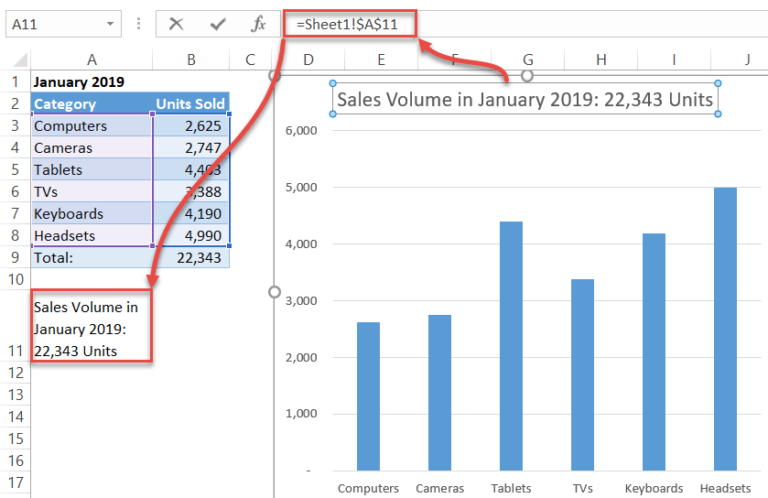The width and height of the screenshot is (768, 498).
Task: Select column B header
Action: coord(191,60)
